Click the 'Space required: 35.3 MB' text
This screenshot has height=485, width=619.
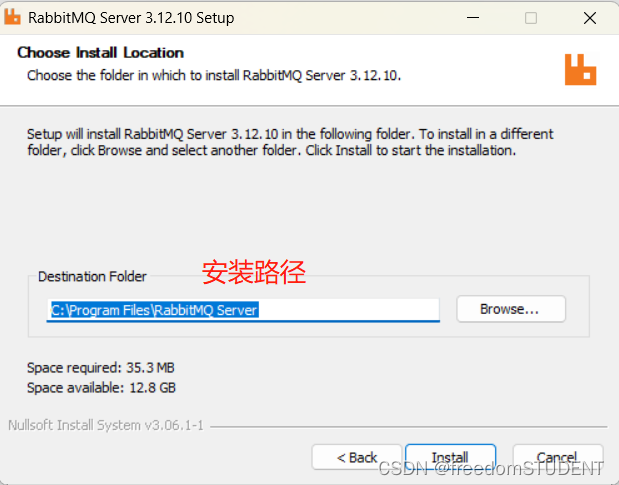[x=101, y=367]
